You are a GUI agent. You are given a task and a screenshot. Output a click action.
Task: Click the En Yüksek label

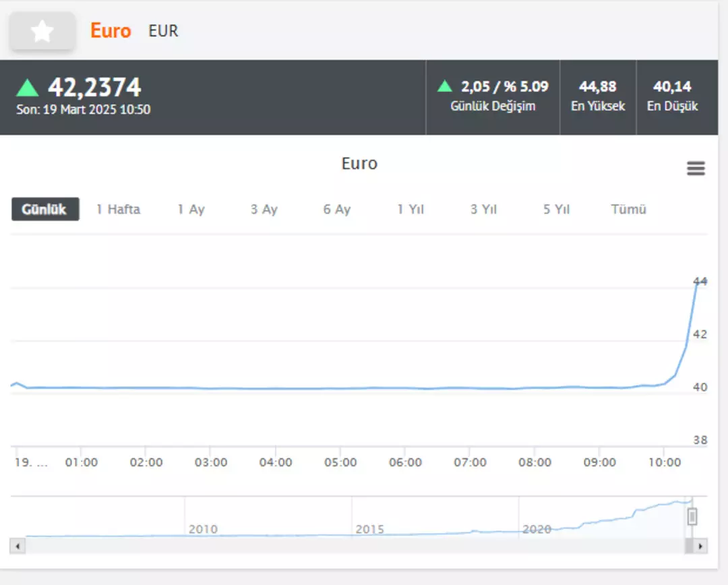[598, 106]
